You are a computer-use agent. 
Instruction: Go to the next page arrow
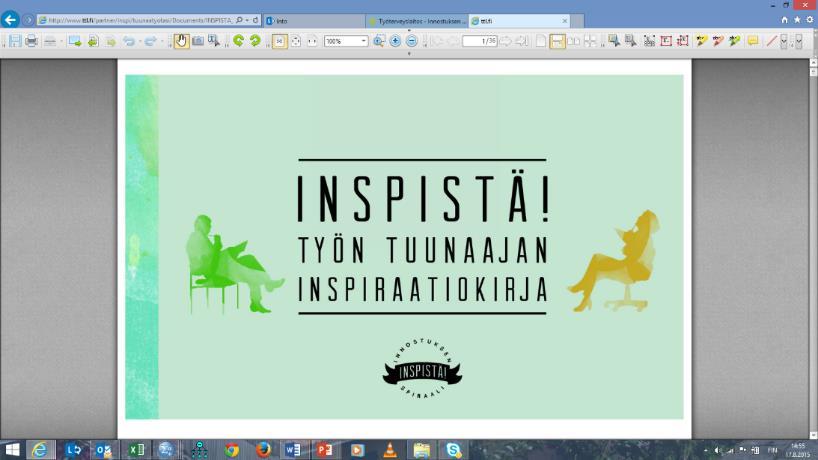(x=506, y=41)
